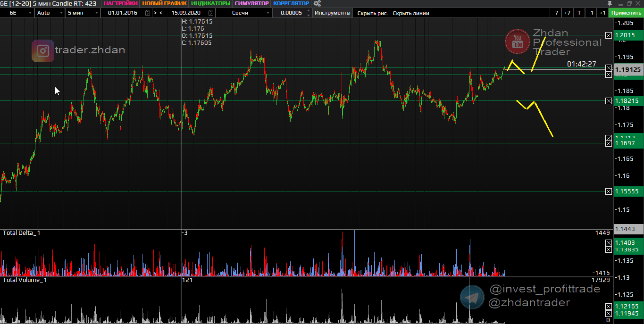This screenshot has width=644, height=324.
Task: Remove the 1.15555 price level
Action: (x=609, y=191)
